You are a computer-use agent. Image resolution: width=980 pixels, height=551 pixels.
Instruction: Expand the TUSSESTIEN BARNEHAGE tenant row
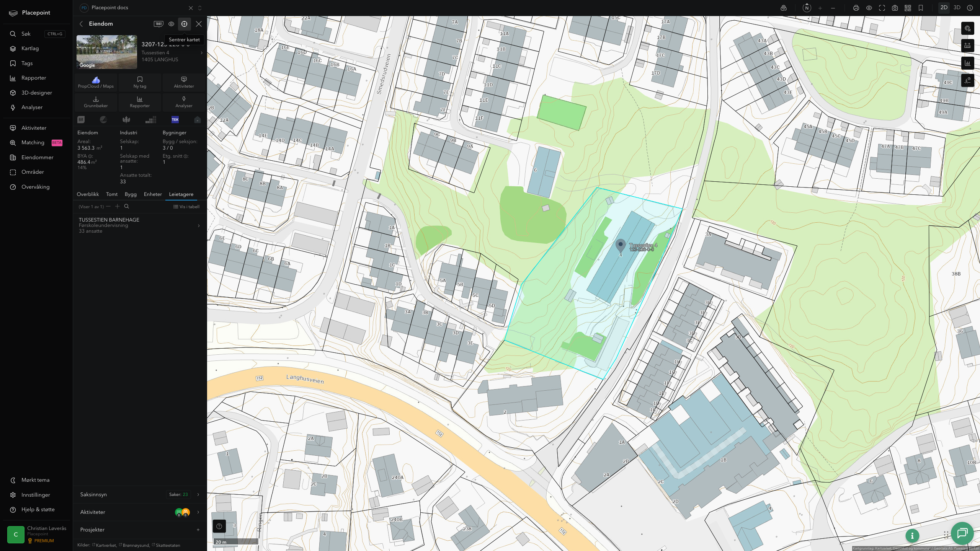click(140, 225)
